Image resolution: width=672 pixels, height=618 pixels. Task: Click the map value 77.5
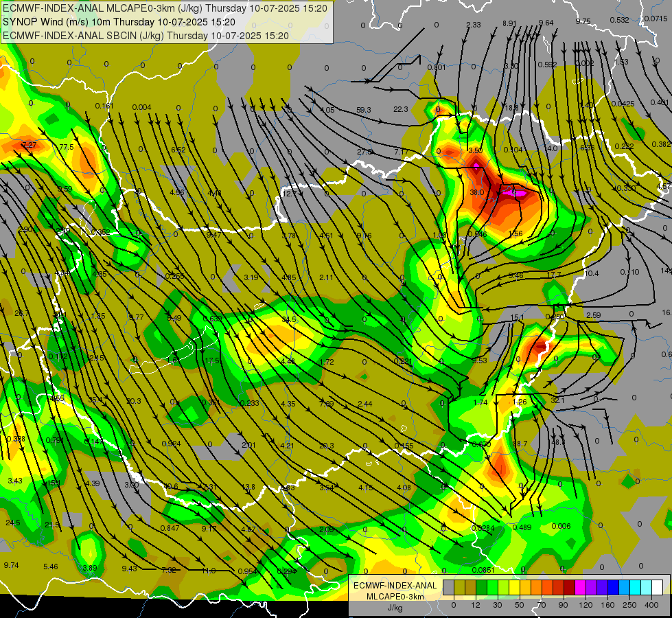[x=67, y=147]
